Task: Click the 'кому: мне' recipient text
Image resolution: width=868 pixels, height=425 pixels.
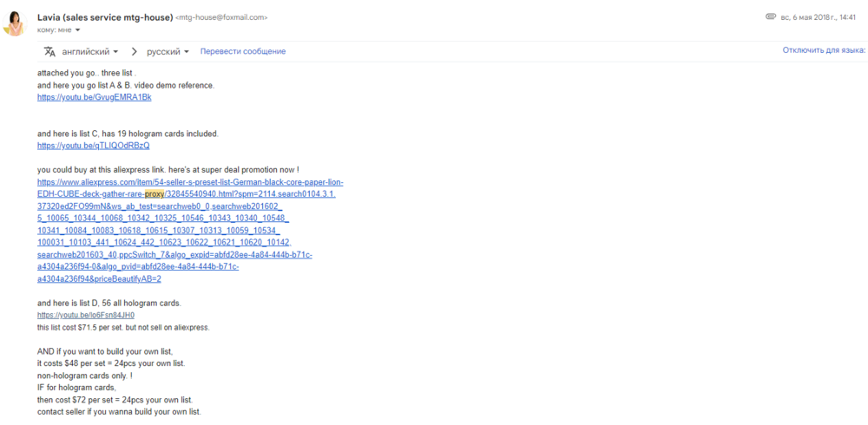Action: tap(54, 29)
